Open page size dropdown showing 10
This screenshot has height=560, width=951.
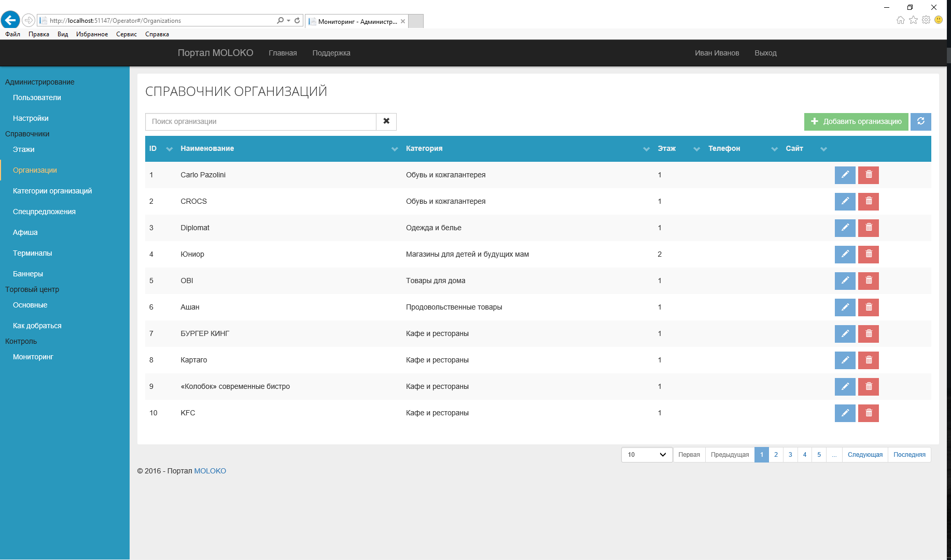point(647,455)
